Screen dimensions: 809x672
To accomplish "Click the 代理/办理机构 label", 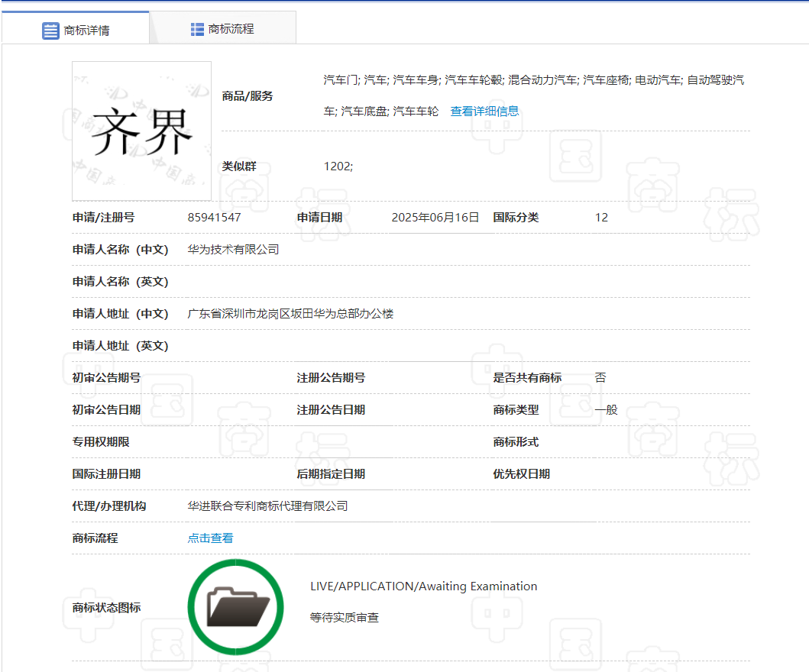I will pos(109,506).
